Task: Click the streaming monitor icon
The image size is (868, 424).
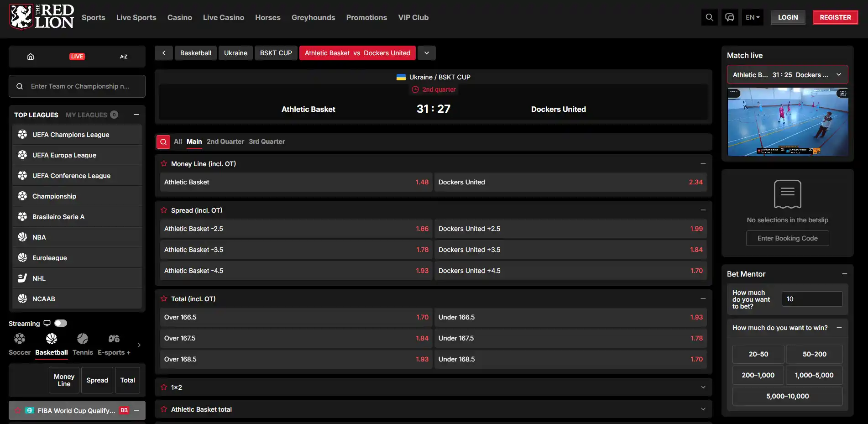Action: 47,323
